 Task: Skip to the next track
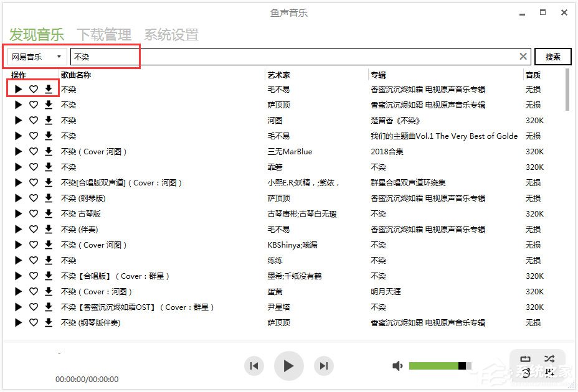(x=323, y=366)
